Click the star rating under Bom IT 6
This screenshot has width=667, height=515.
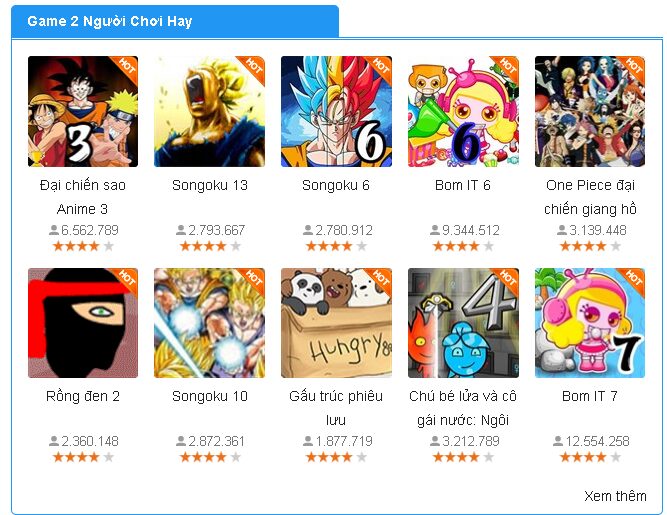pyautogui.click(x=463, y=246)
